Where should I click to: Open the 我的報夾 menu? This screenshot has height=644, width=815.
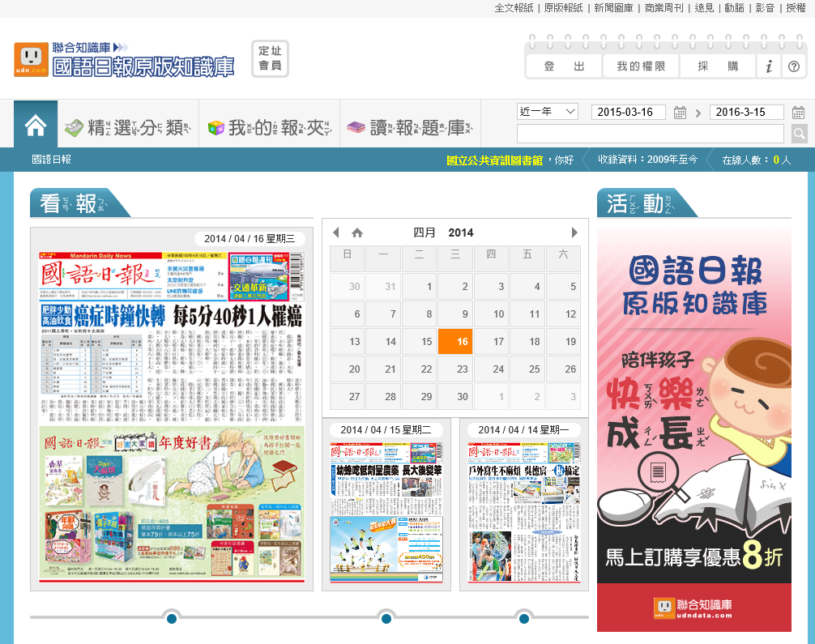click(x=270, y=127)
